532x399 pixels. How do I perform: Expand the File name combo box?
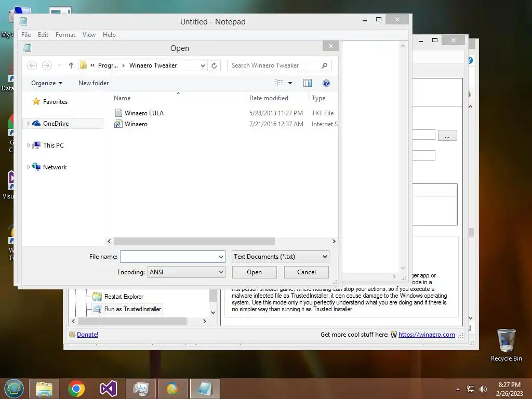pyautogui.click(x=221, y=257)
